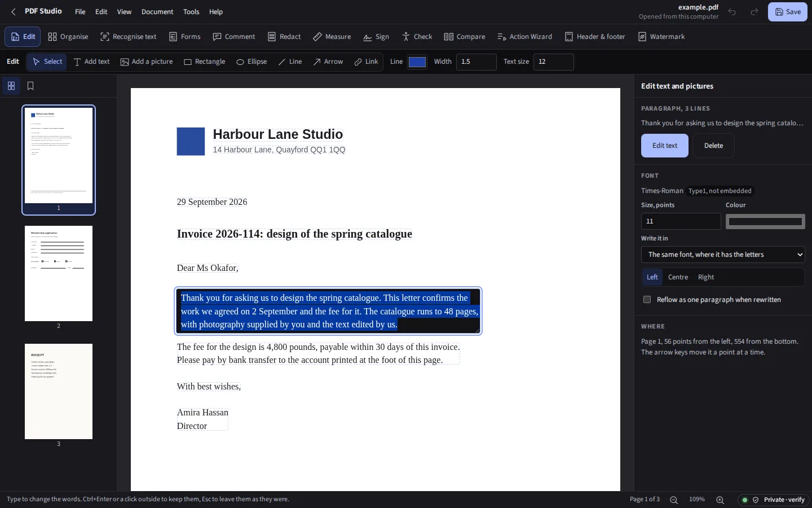The height and width of the screenshot is (508, 812).
Task: Choose the Add text tool
Action: click(91, 62)
